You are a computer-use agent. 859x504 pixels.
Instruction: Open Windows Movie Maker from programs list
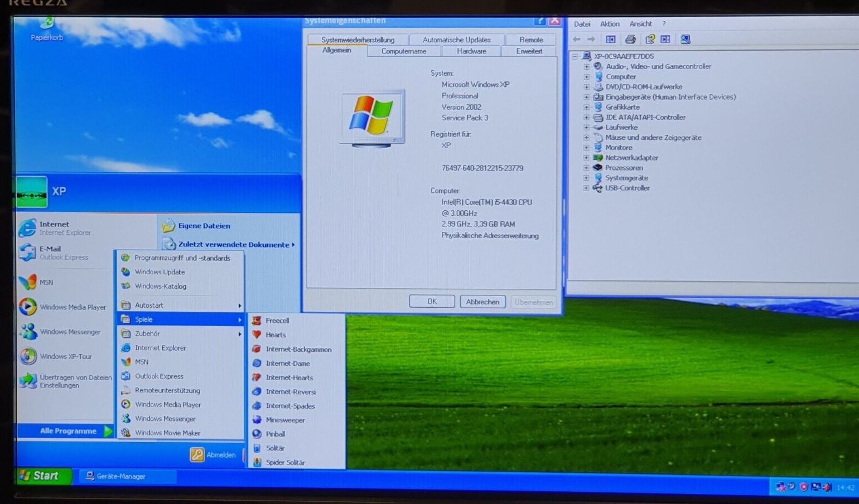click(x=167, y=433)
